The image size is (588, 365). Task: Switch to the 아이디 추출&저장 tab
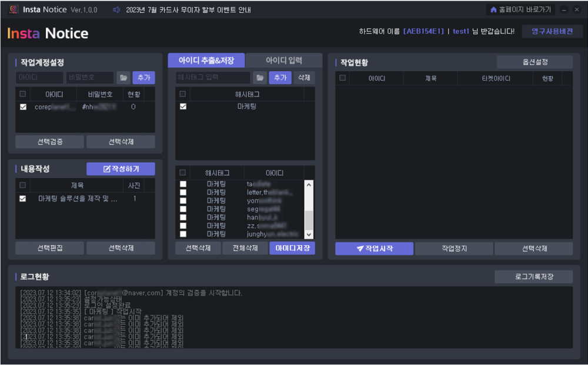pyautogui.click(x=206, y=61)
